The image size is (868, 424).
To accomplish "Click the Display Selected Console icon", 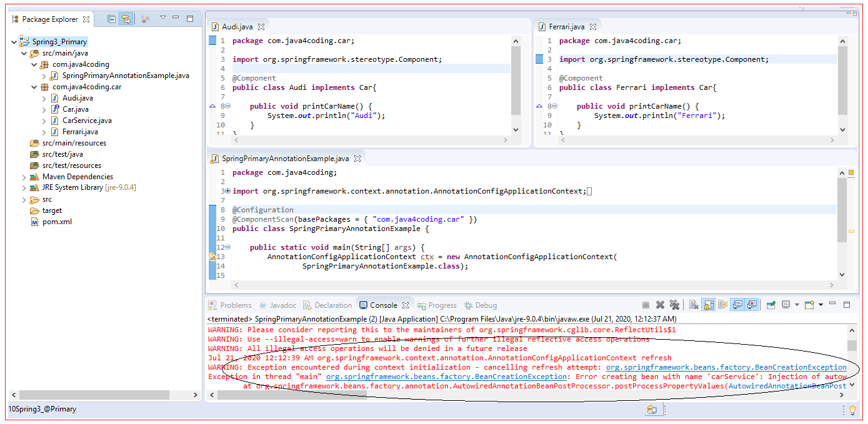I will 786,305.
